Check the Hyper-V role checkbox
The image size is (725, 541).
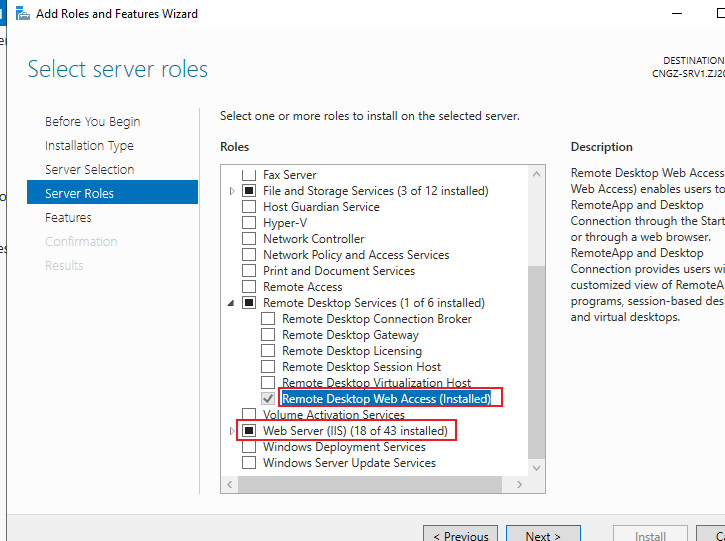[x=249, y=222]
